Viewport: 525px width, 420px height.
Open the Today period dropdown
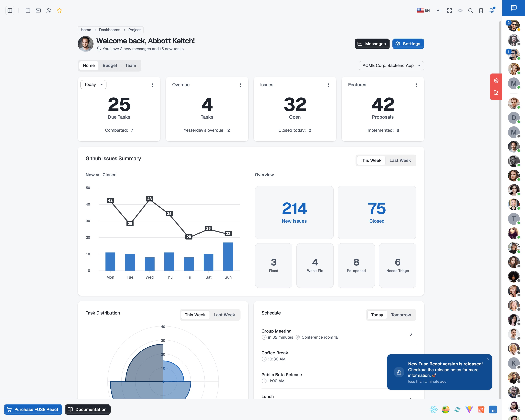(x=93, y=84)
